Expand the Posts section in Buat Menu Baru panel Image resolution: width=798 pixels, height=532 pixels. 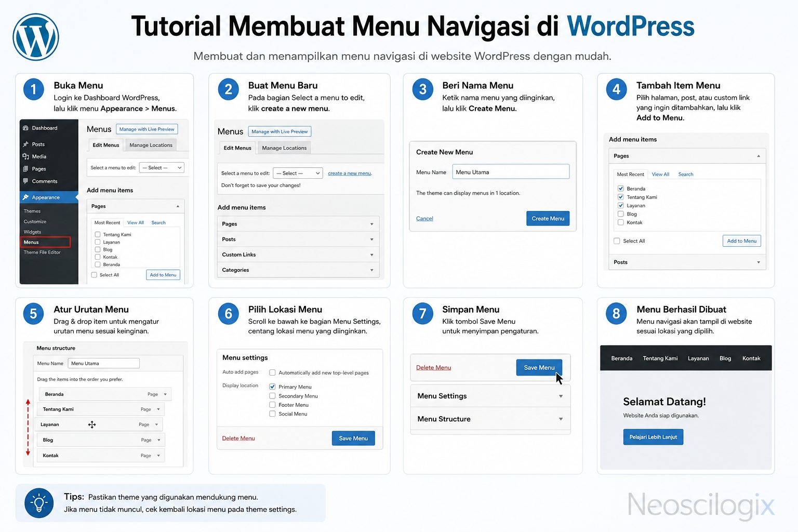click(x=298, y=240)
